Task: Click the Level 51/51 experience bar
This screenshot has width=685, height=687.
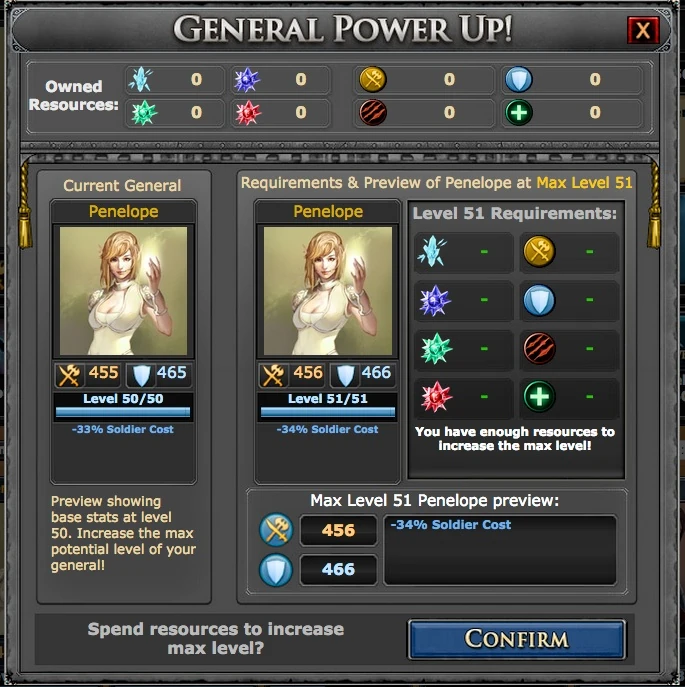Action: 328,411
